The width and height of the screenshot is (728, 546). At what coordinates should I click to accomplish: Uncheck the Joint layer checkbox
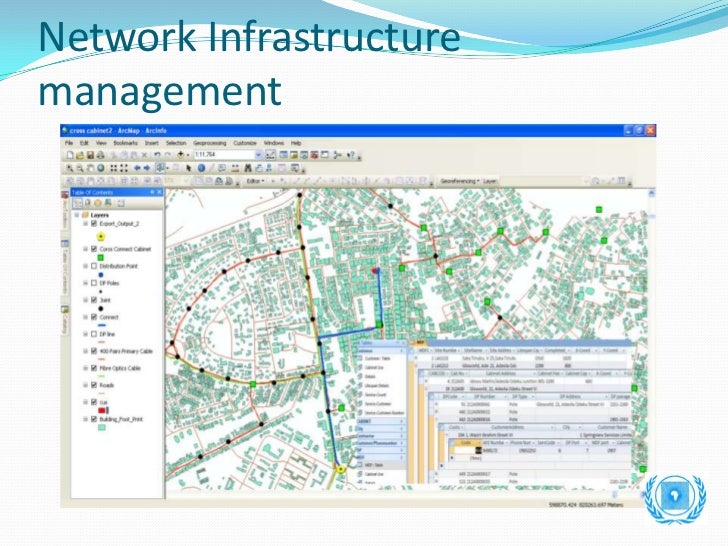point(94,300)
